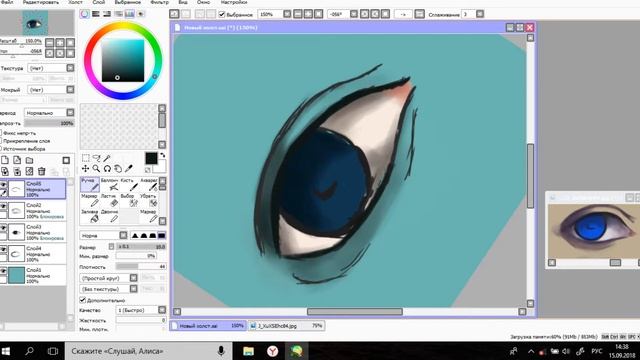Pick the lasso selection tool
Image resolution: width=640 pixels, height=360 pixels.
pyautogui.click(x=96, y=158)
